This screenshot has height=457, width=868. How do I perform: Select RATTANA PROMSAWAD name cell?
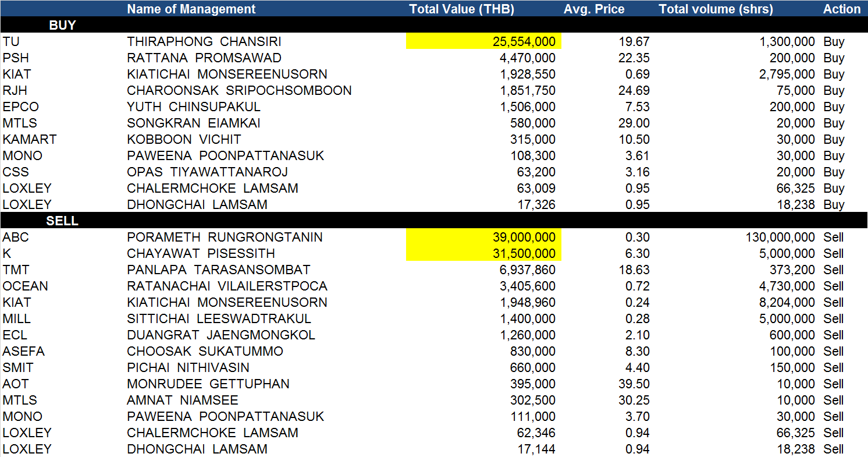pos(204,58)
